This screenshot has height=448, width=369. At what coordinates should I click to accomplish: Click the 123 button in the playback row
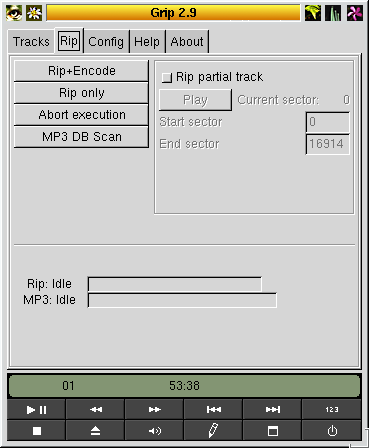[332, 409]
